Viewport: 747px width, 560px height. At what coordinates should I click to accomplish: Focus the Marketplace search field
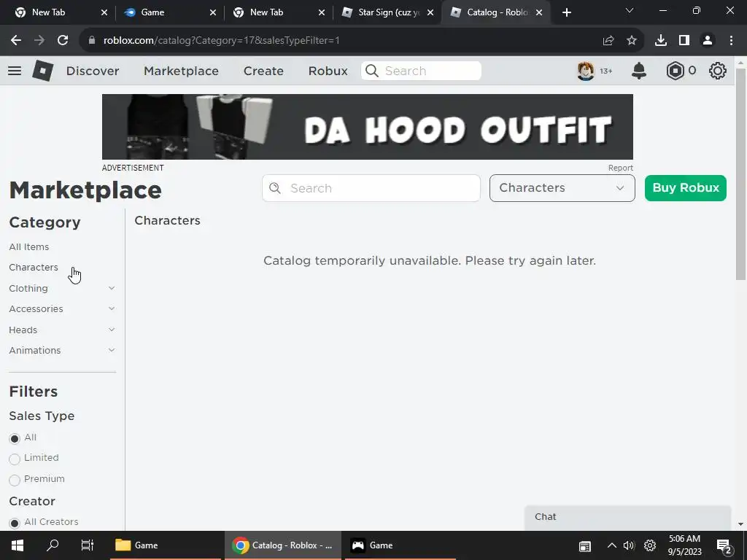point(371,188)
